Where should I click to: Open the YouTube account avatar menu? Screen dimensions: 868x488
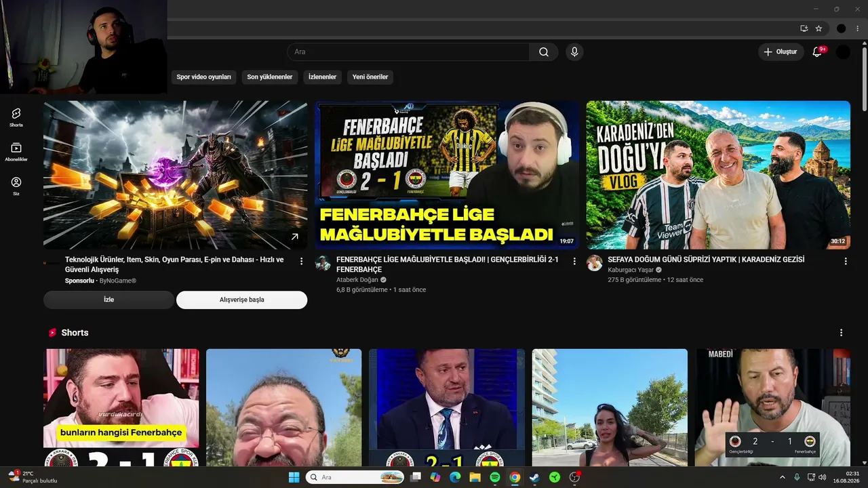(843, 52)
